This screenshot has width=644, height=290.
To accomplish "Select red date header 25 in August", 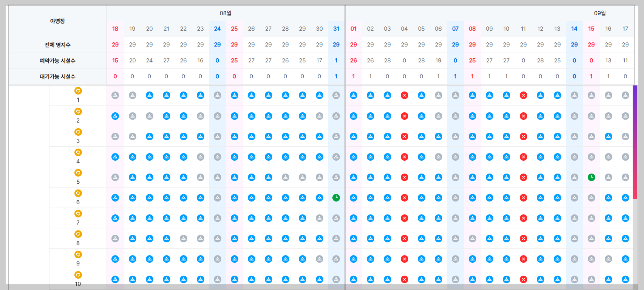I will tap(235, 29).
